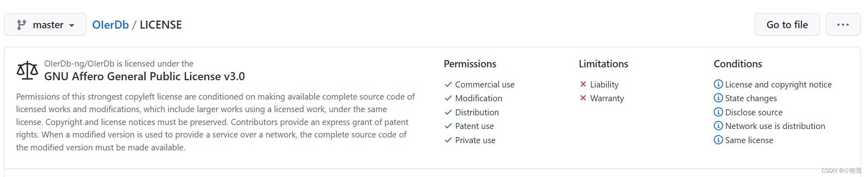Click the Disclose source info icon
Screen dimensions: 868x177
tap(718, 112)
